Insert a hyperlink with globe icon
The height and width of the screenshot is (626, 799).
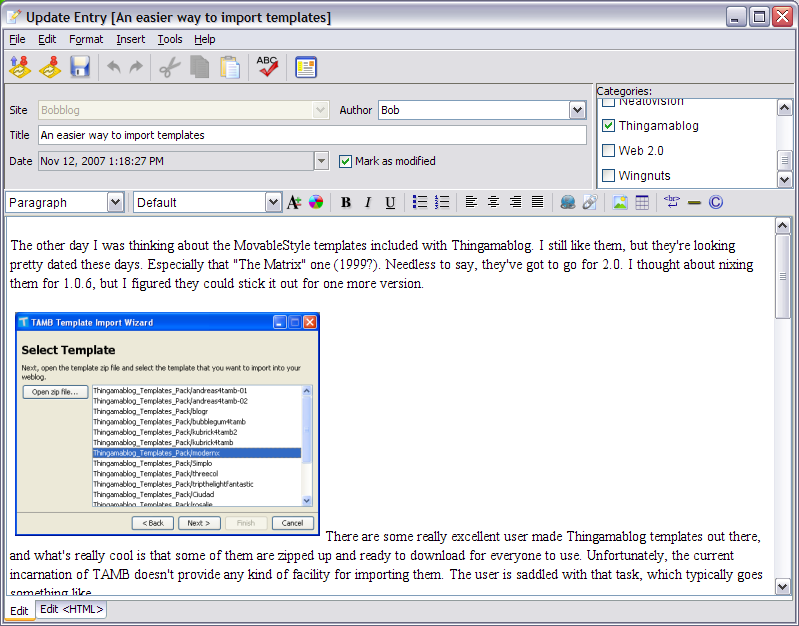[x=568, y=202]
